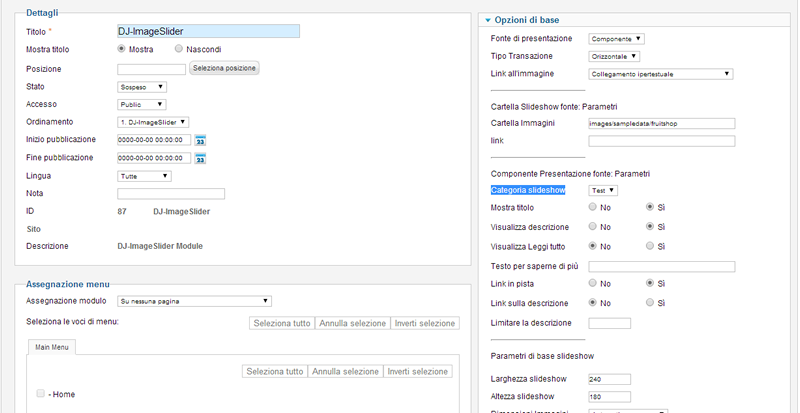Focus the Altezza slideshow field
This screenshot has height=413, width=800.
(610, 397)
